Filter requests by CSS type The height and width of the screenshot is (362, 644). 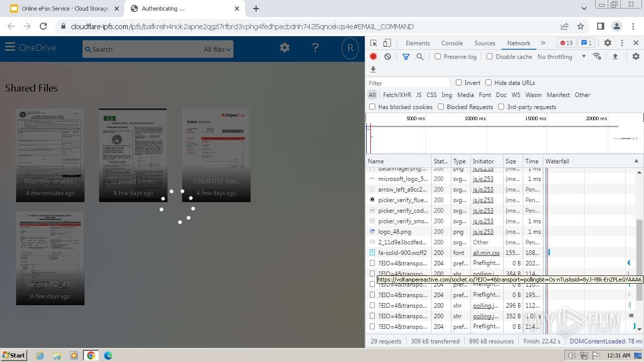(x=432, y=95)
